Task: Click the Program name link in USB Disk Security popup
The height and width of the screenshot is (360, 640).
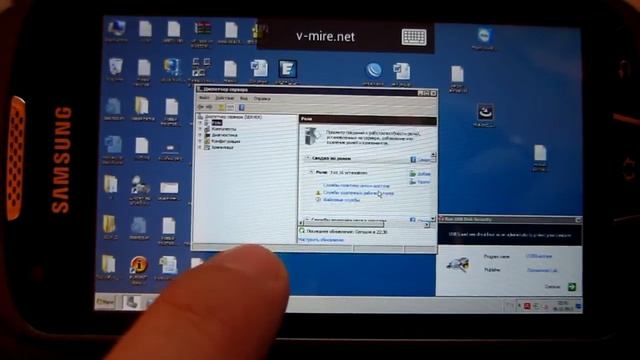Action: coord(539,256)
